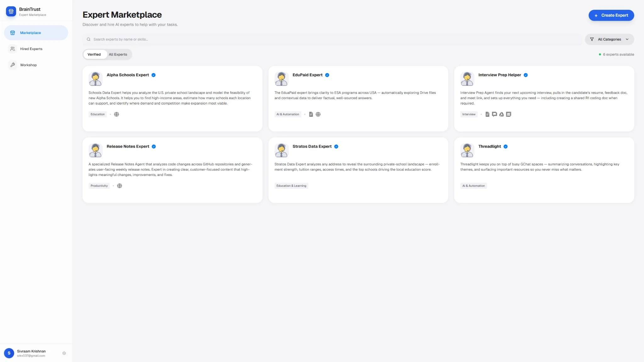Click verified badge beside Interview Prep Helper
This screenshot has width=644, height=362.
tap(525, 75)
